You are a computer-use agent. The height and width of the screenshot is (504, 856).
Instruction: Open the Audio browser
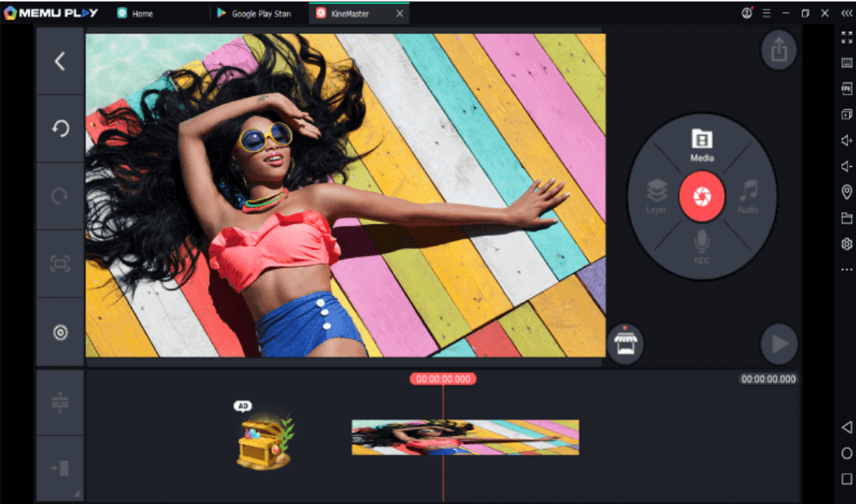tap(748, 196)
